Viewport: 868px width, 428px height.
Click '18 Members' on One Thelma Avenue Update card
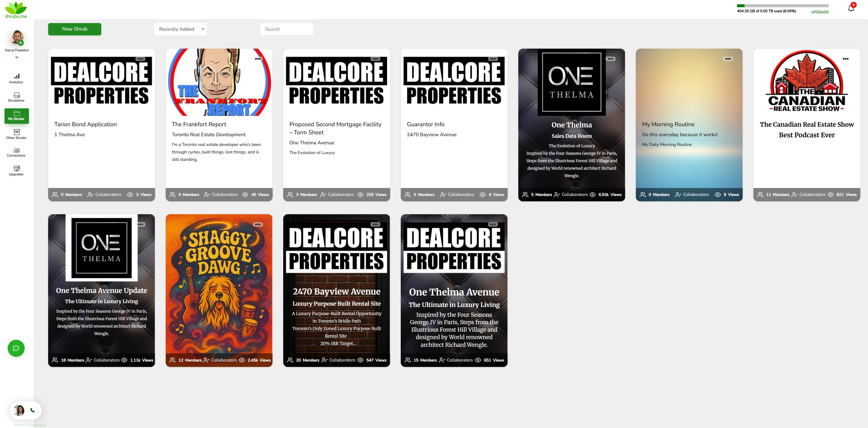point(72,360)
